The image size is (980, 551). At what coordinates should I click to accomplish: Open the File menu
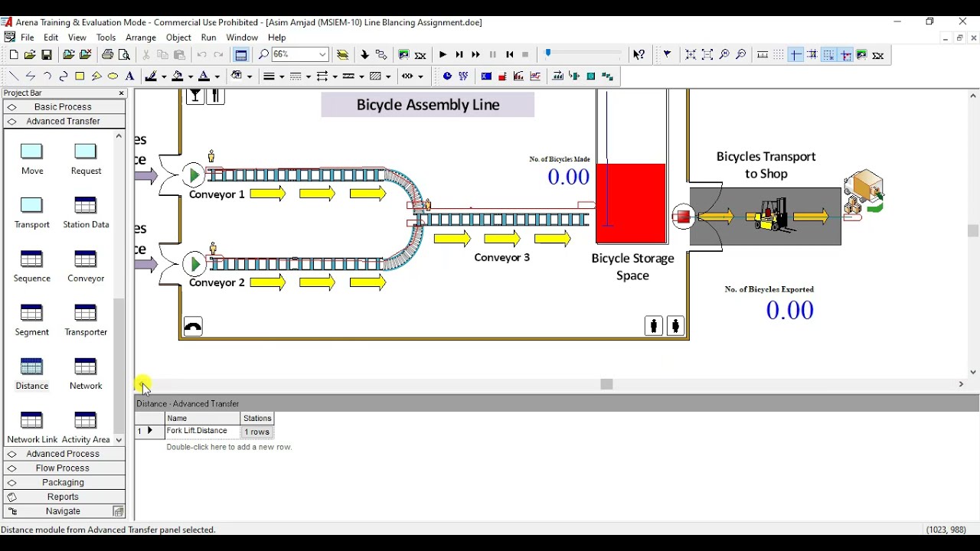pos(28,37)
